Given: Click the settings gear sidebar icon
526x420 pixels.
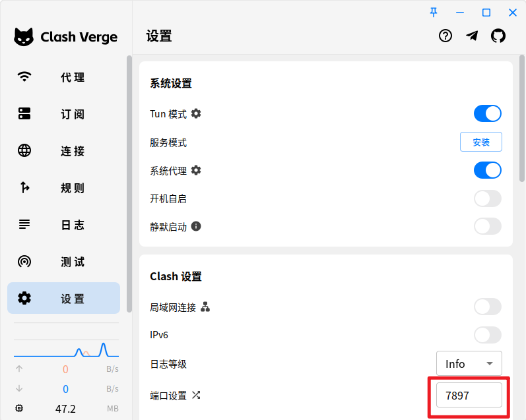Looking at the screenshot, I should click(24, 298).
